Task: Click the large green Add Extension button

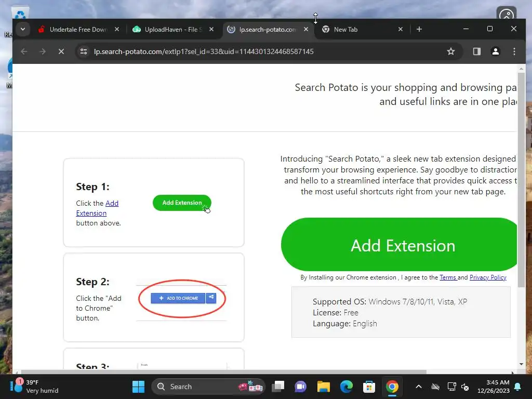Action: point(399,245)
